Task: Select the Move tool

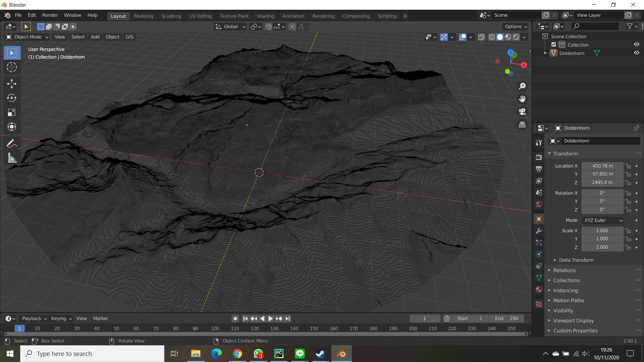Action: pyautogui.click(x=12, y=83)
